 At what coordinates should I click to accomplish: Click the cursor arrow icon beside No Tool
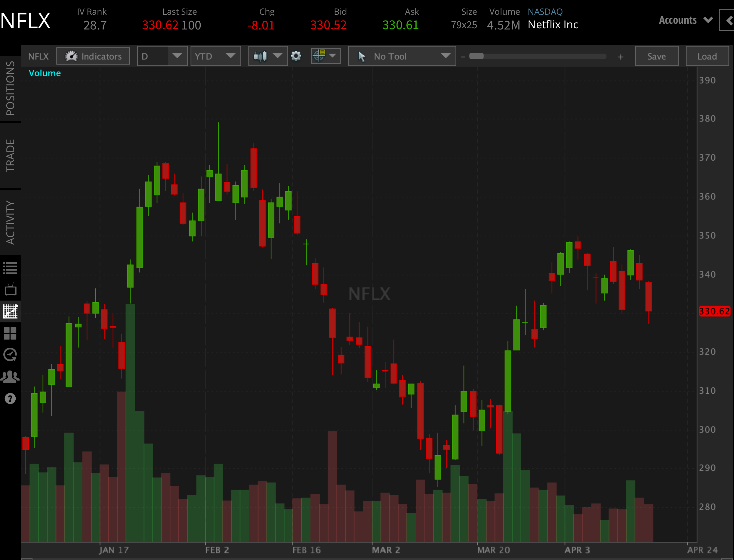[x=361, y=56]
